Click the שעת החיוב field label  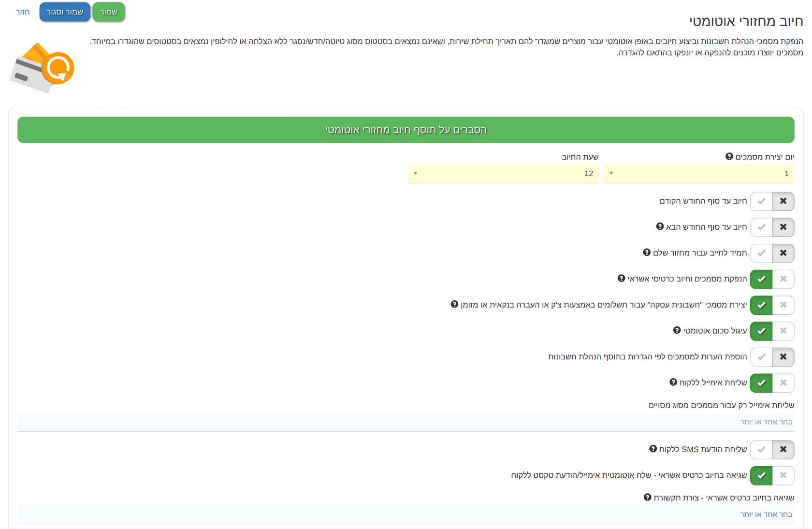(580, 157)
